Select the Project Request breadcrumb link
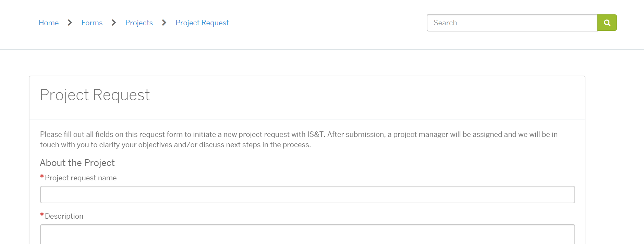Screen dimensions: 644x244 pyautogui.click(x=202, y=23)
